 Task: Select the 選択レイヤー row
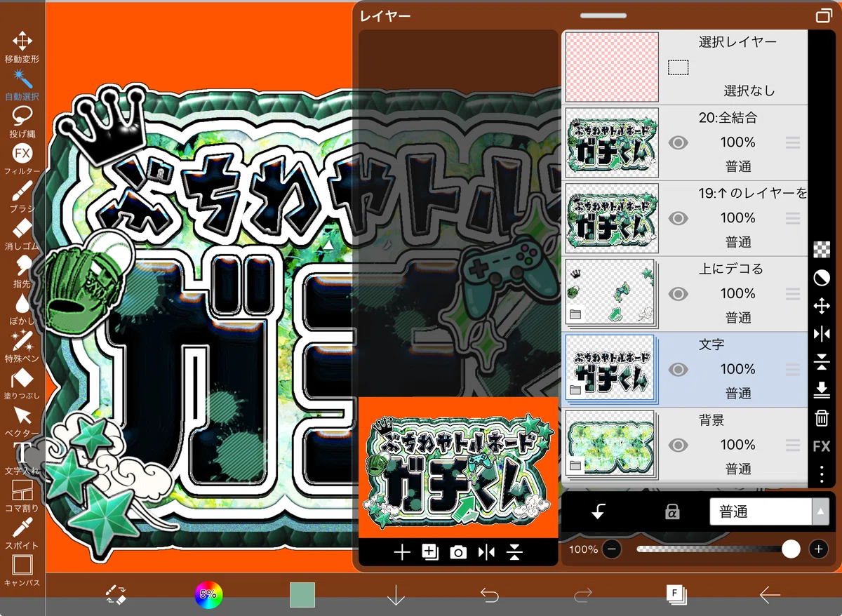tap(686, 67)
